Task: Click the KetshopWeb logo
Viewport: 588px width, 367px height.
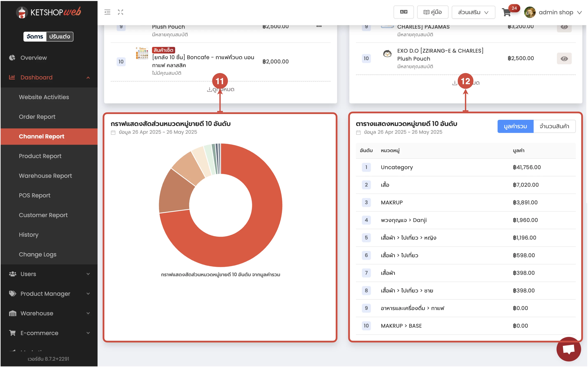Action: coord(49,12)
